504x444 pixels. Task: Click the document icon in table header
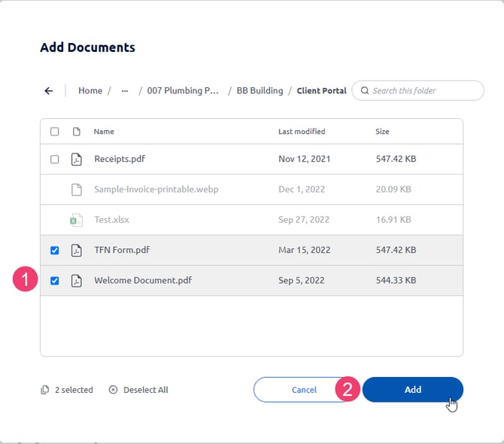tap(76, 132)
